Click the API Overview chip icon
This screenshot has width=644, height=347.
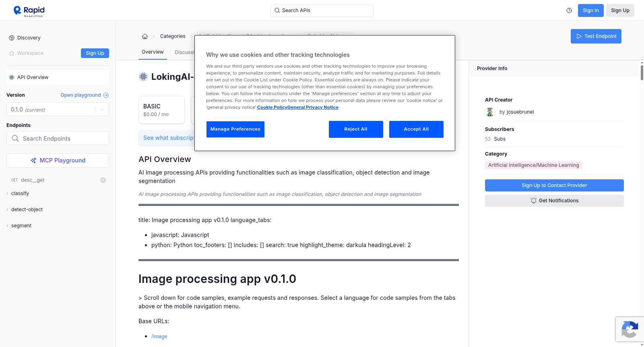[x=12, y=77]
